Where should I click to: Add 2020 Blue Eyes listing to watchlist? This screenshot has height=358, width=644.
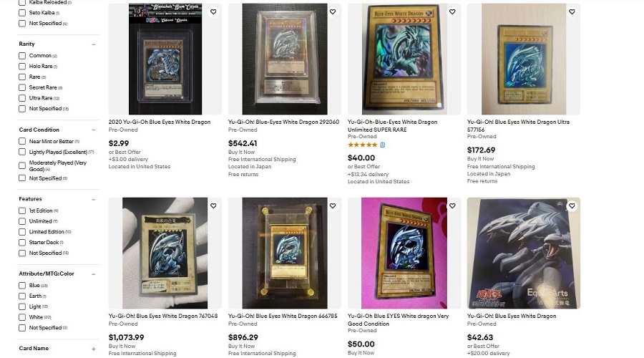click(x=213, y=12)
